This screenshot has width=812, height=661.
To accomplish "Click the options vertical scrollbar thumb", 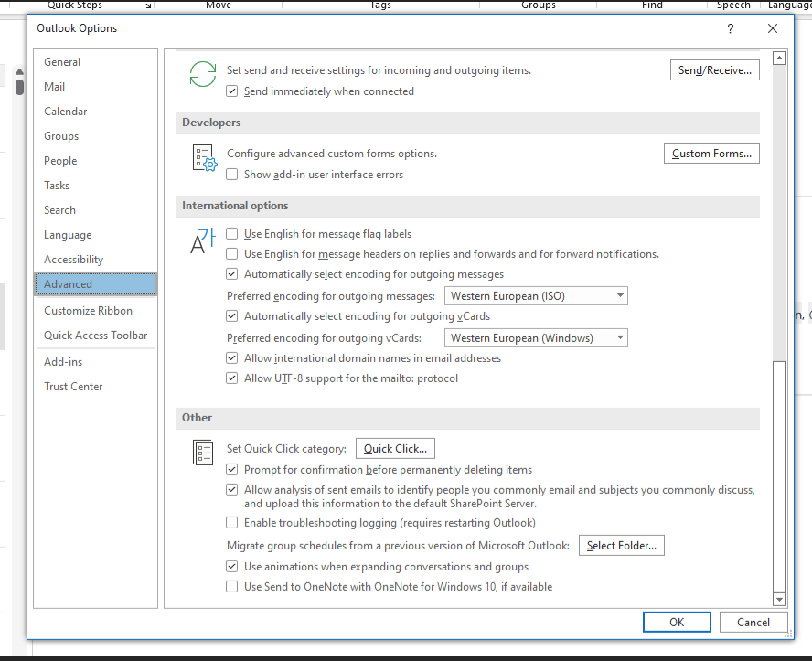I will 779,476.
